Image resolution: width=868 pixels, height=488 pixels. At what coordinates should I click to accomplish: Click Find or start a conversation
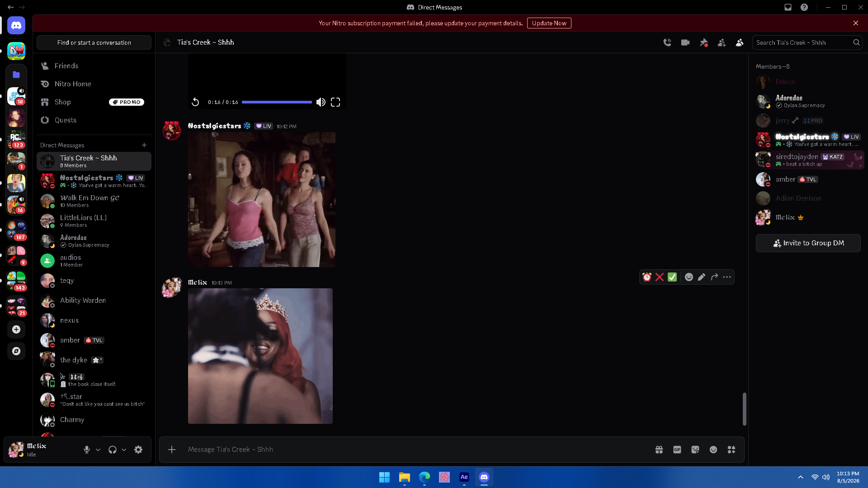pos(94,42)
